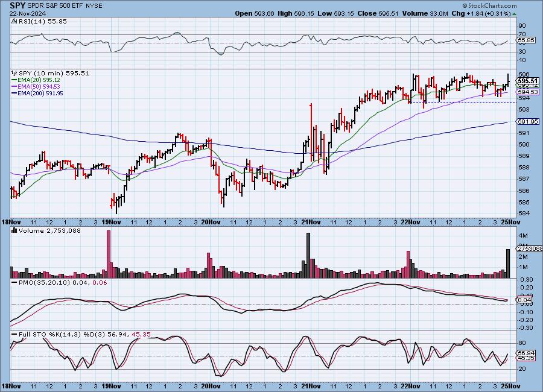Click the Low 593.15 value
The height and width of the screenshot is (392, 543).
[x=335, y=13]
